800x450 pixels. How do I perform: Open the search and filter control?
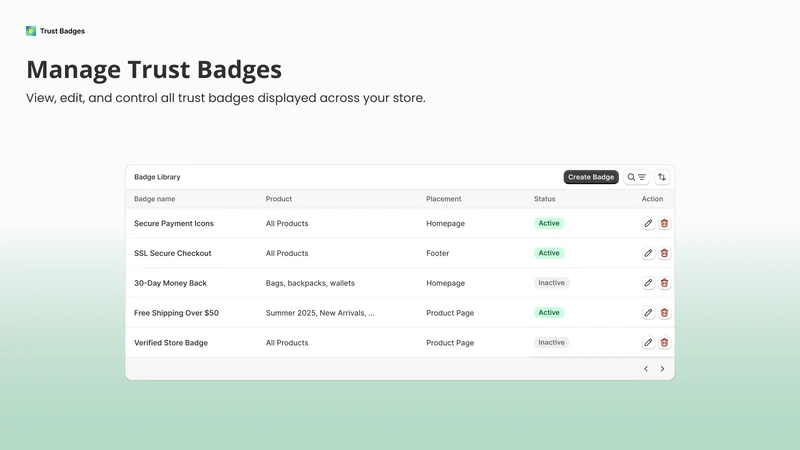pos(636,177)
